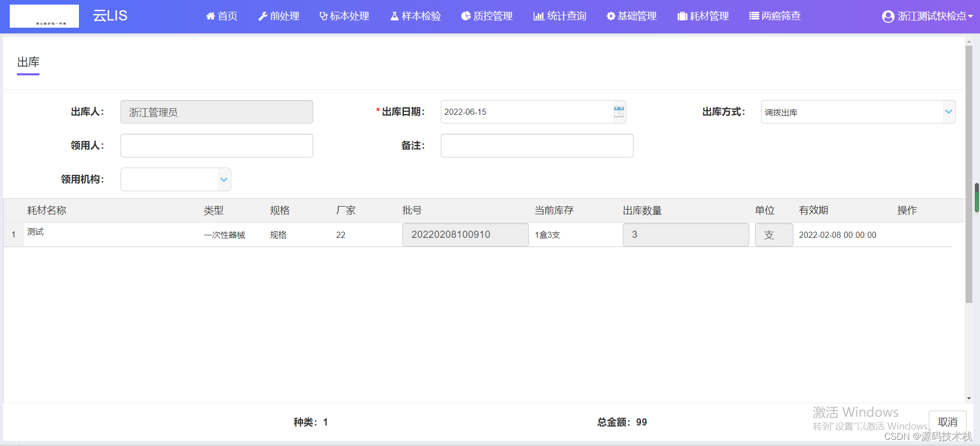Open the 领用机构 combo box
This screenshot has width=980, height=446.
[x=175, y=179]
